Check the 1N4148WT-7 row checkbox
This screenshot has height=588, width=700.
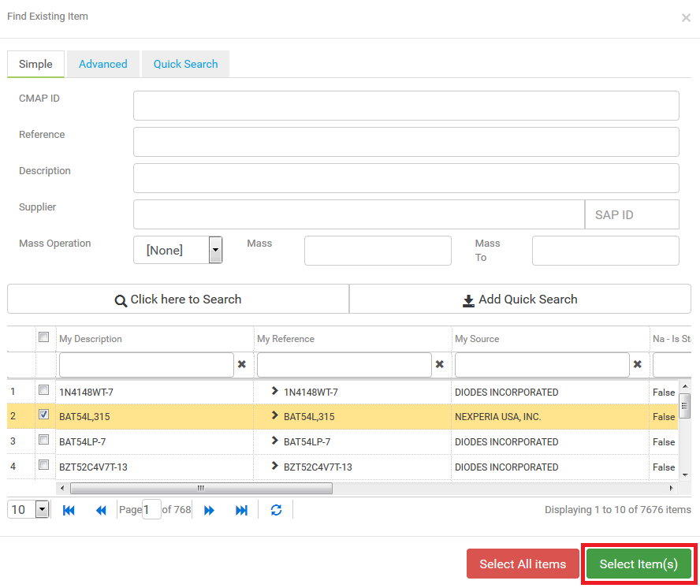44,390
